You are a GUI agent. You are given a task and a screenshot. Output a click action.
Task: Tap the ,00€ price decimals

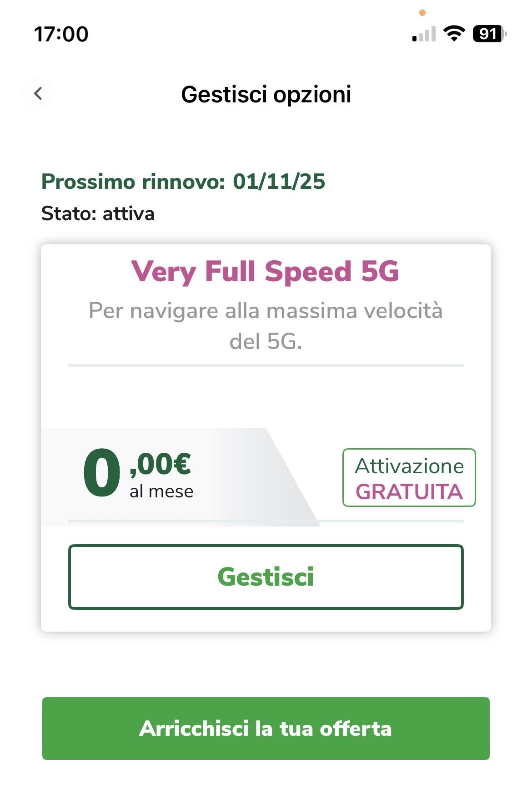[x=161, y=464]
